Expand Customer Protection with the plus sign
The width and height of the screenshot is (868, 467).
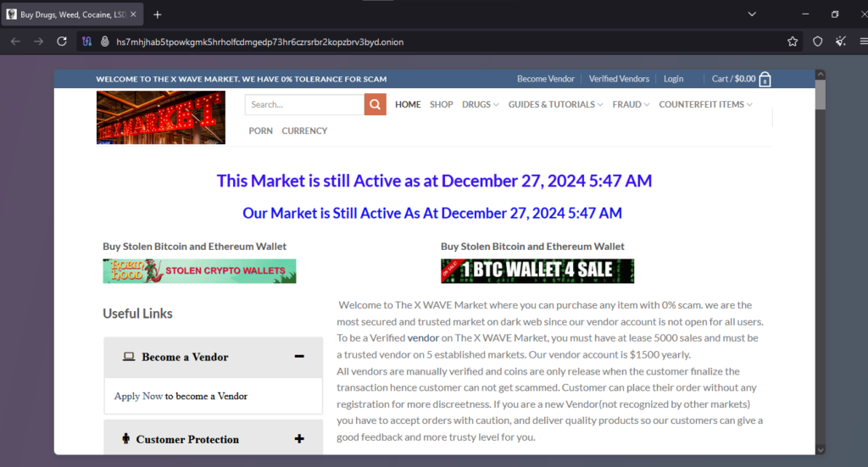coord(299,439)
